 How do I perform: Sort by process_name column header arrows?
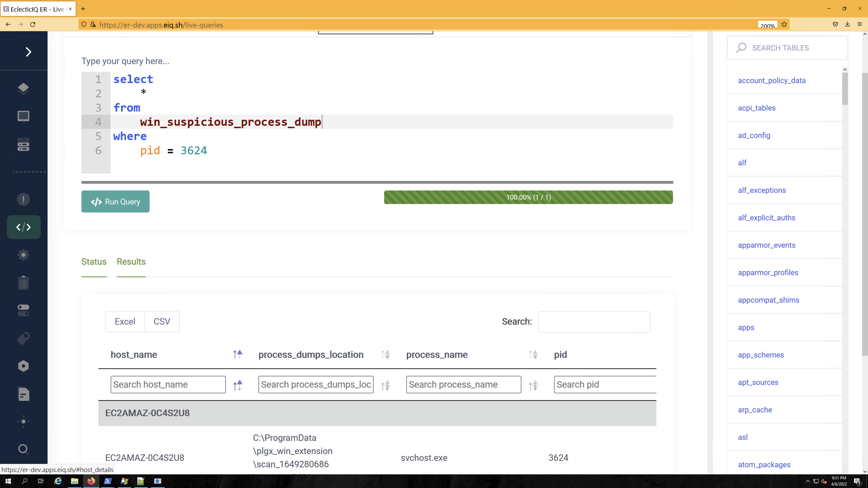coord(533,354)
